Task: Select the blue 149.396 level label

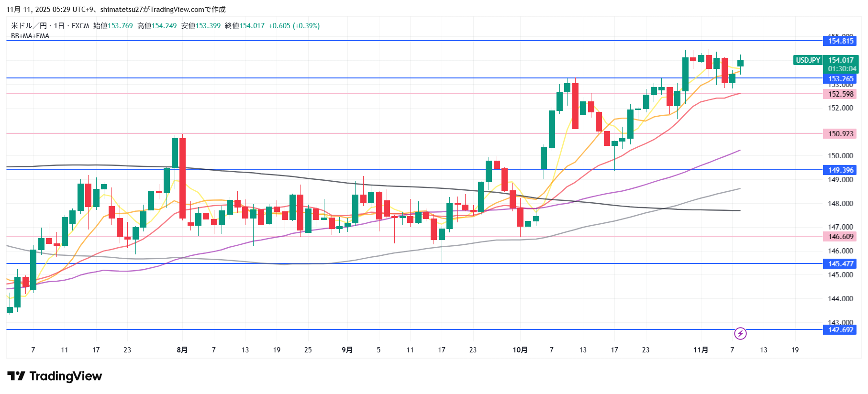Action: (841, 170)
